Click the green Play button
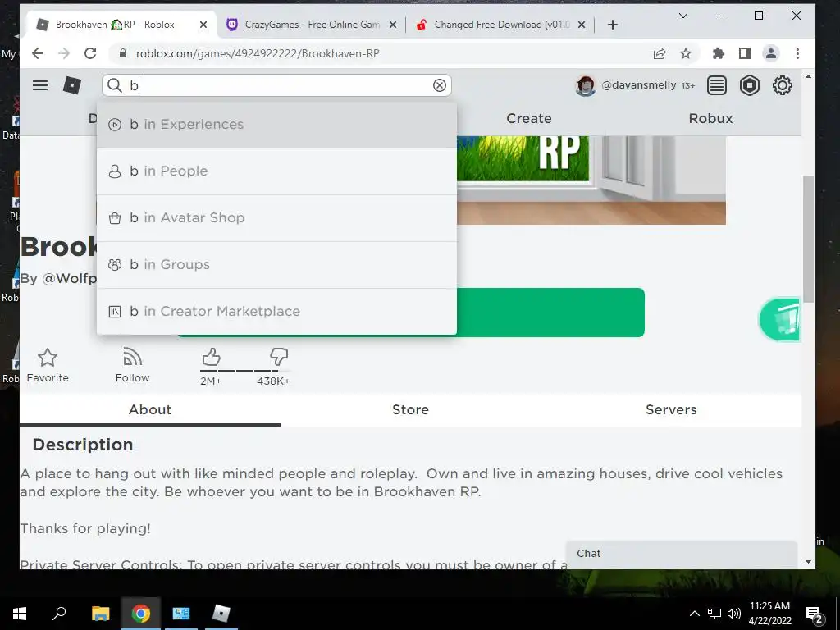 coord(550,313)
